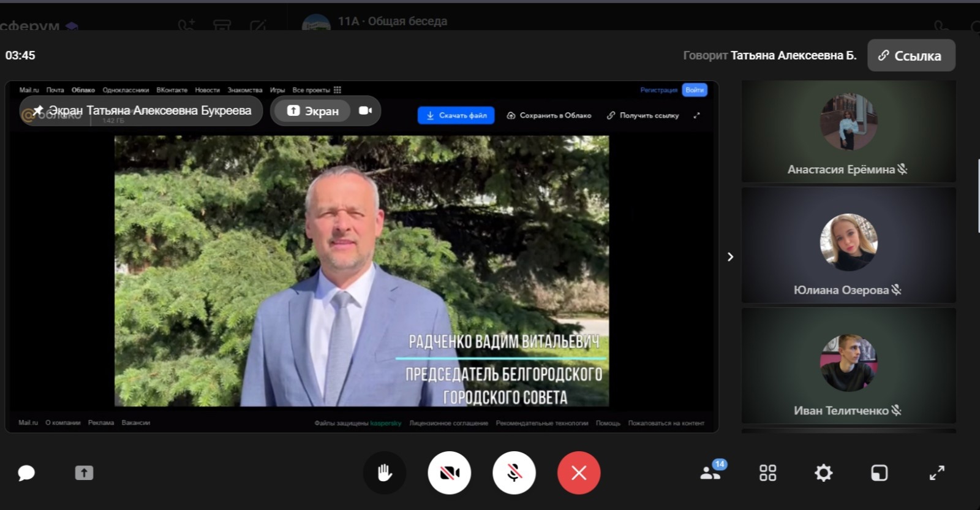Open Одноклассники in Mail.ru top bar
Screen dimensions: 980x510
[126, 90]
